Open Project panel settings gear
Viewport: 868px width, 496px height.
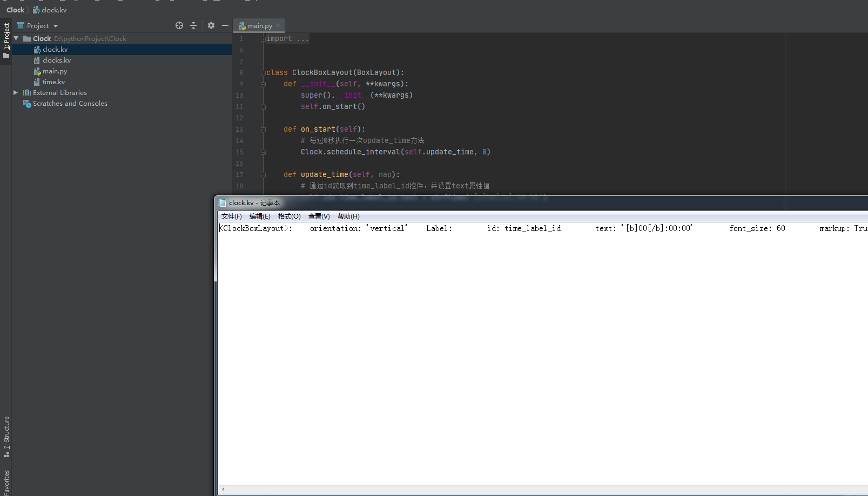[x=211, y=25]
